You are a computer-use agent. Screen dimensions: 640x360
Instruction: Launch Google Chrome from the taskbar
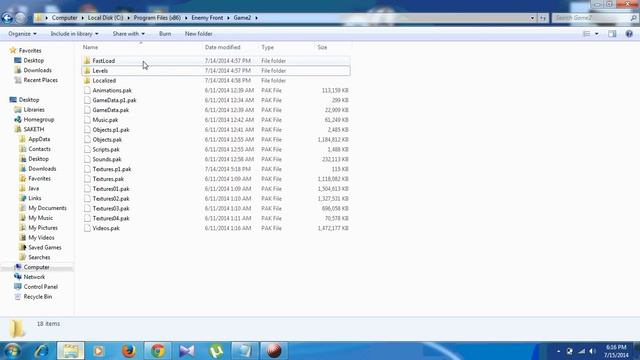158,351
